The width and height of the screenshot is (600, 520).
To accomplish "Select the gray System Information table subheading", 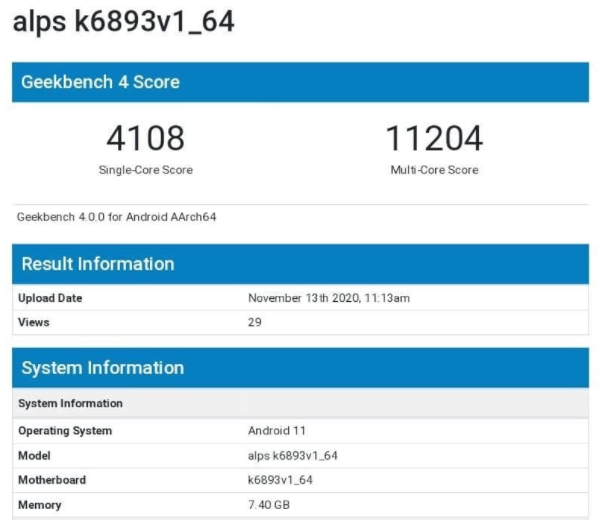I will tap(70, 403).
